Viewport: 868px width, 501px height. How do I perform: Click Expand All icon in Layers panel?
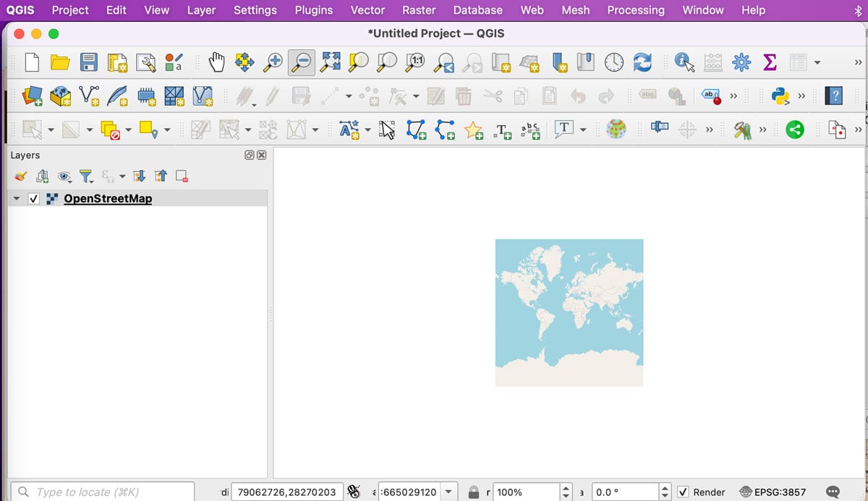click(x=140, y=176)
